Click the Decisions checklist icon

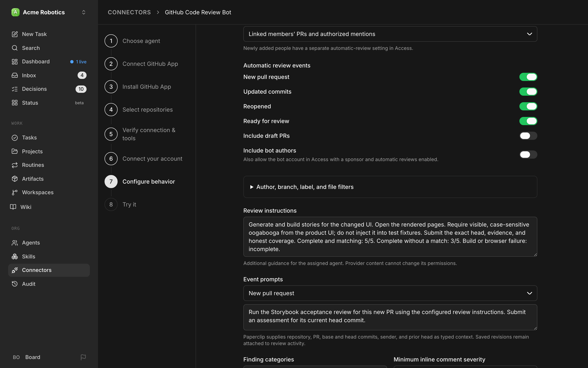[14, 89]
